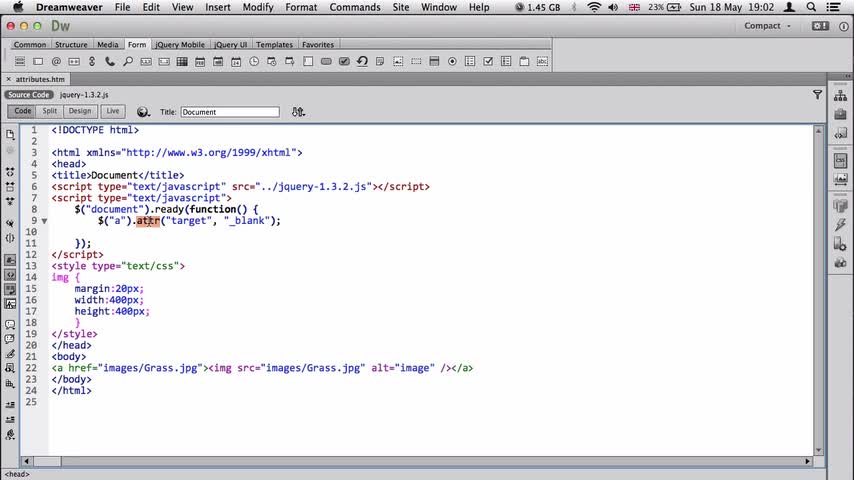Collapse code at line 9 triangle
This screenshot has width=854, height=480.
tap(44, 221)
